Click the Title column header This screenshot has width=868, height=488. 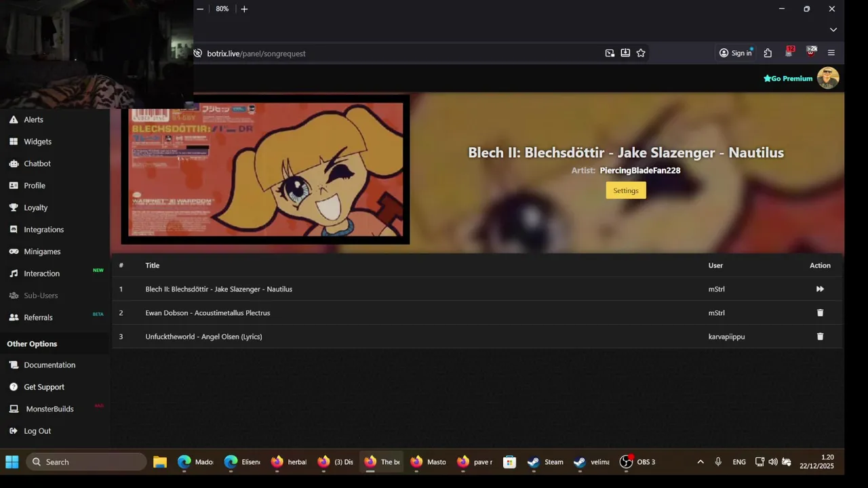point(153,266)
